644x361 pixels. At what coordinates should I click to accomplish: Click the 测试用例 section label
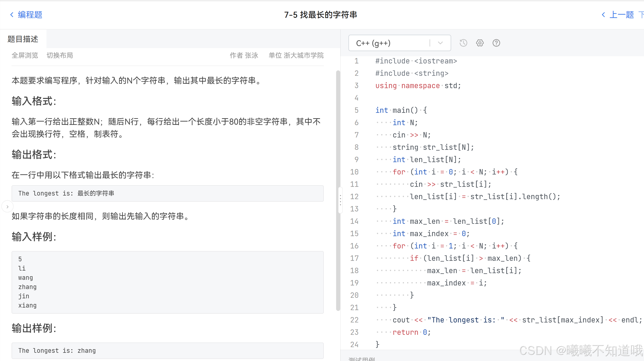click(362, 359)
